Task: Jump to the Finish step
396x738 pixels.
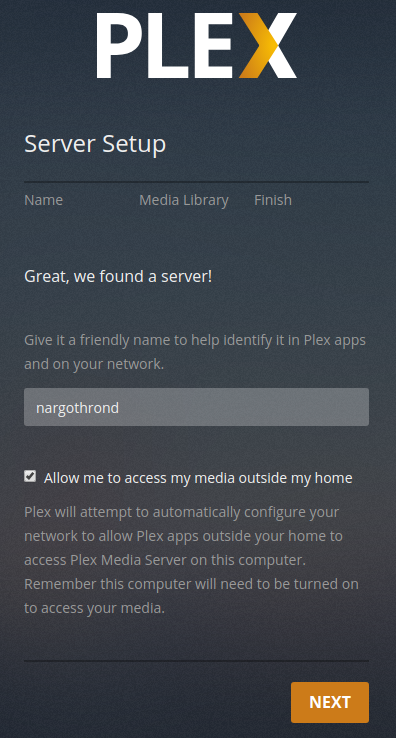Action: pos(273,200)
